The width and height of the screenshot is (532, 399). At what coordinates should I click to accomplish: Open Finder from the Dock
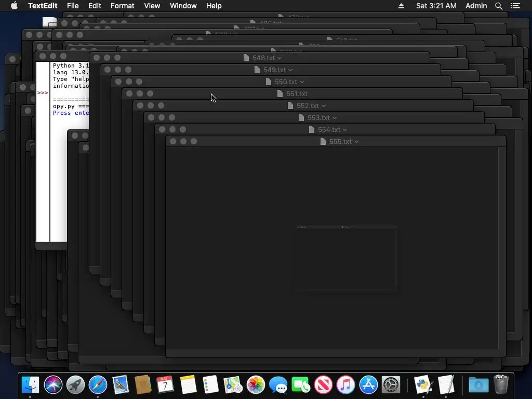coord(30,385)
